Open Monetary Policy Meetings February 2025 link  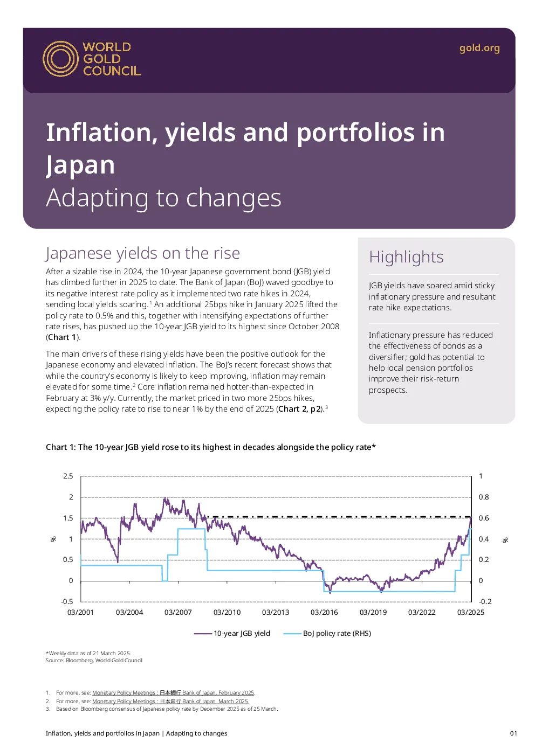(x=173, y=693)
